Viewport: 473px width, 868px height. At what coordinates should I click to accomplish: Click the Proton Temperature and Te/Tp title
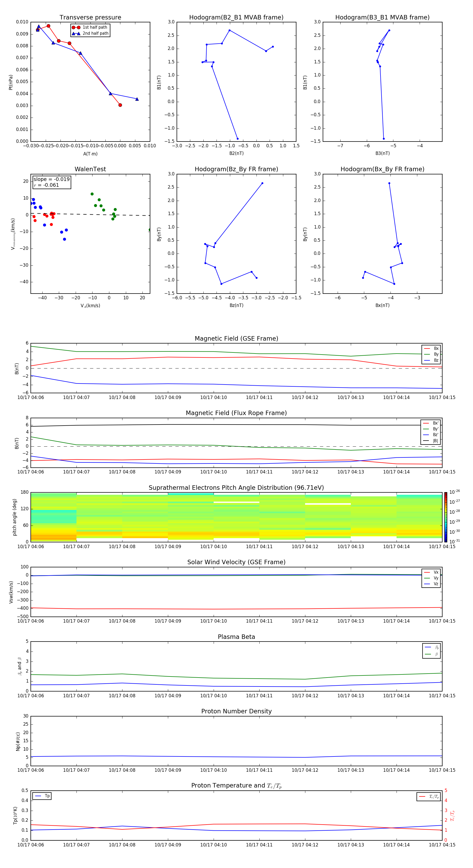pos(236,786)
